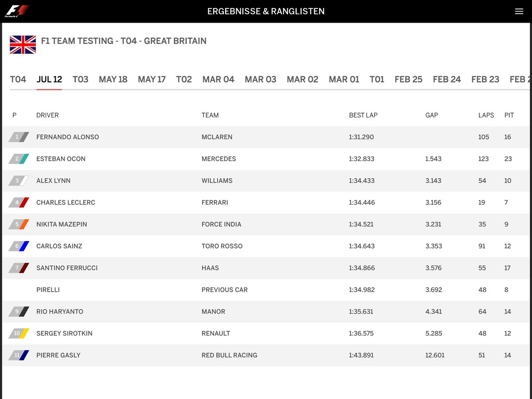Click McLaren's grey position 1 badge
Image resolution: width=532 pixels, height=399 pixels.
click(19, 137)
